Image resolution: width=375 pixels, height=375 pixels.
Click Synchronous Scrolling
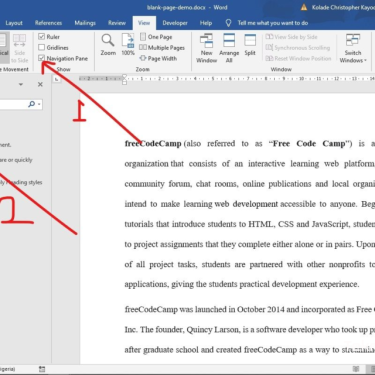point(298,48)
